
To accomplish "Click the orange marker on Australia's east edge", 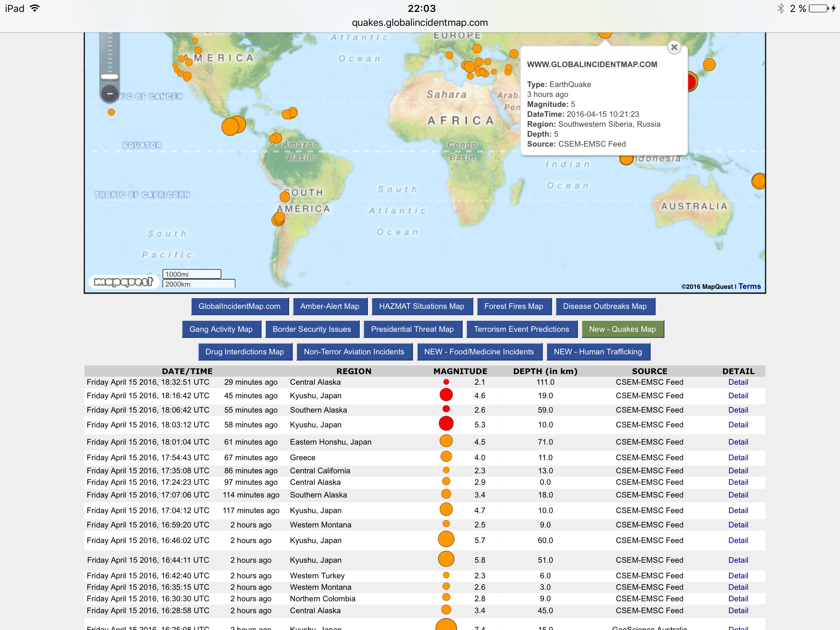I will pos(759,181).
